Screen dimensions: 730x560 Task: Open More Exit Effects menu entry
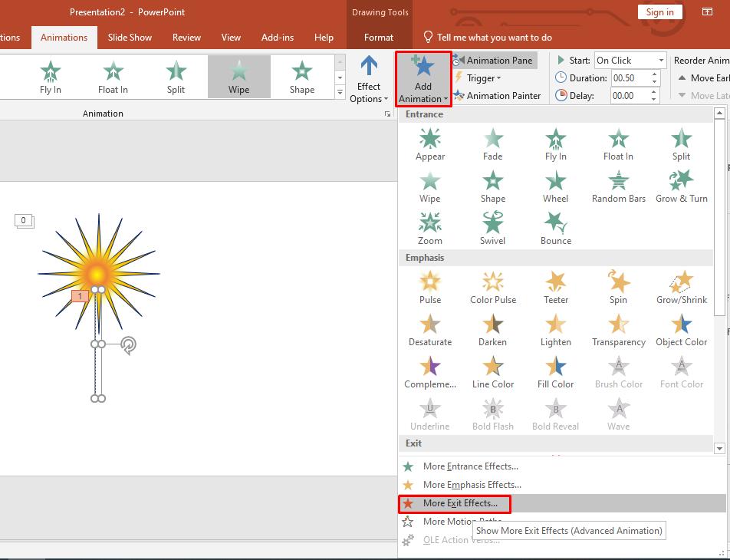pos(460,504)
